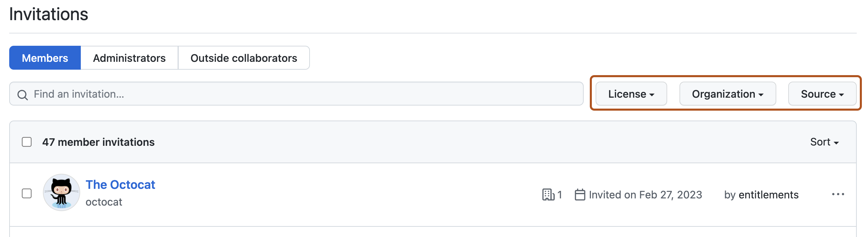Viewport: 868px width, 237px height.
Task: Click the calendar icon beside invitation date
Action: pos(580,195)
